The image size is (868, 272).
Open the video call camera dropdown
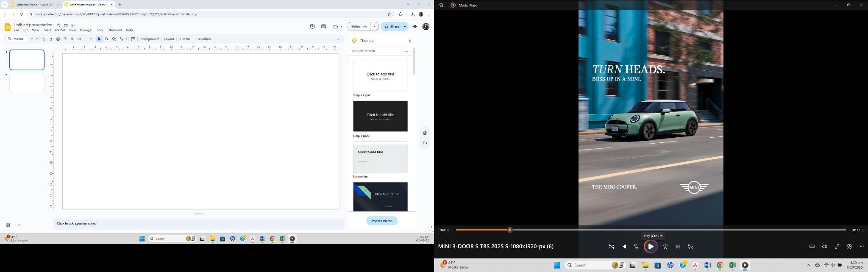[341, 26]
